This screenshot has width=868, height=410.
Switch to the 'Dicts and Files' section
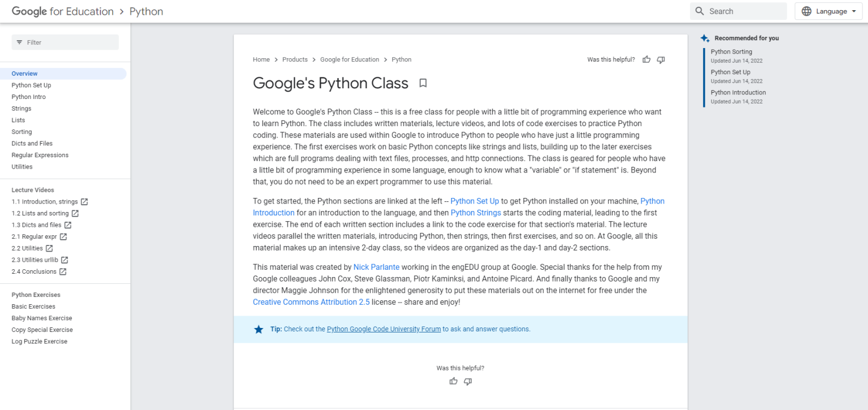[32, 143]
